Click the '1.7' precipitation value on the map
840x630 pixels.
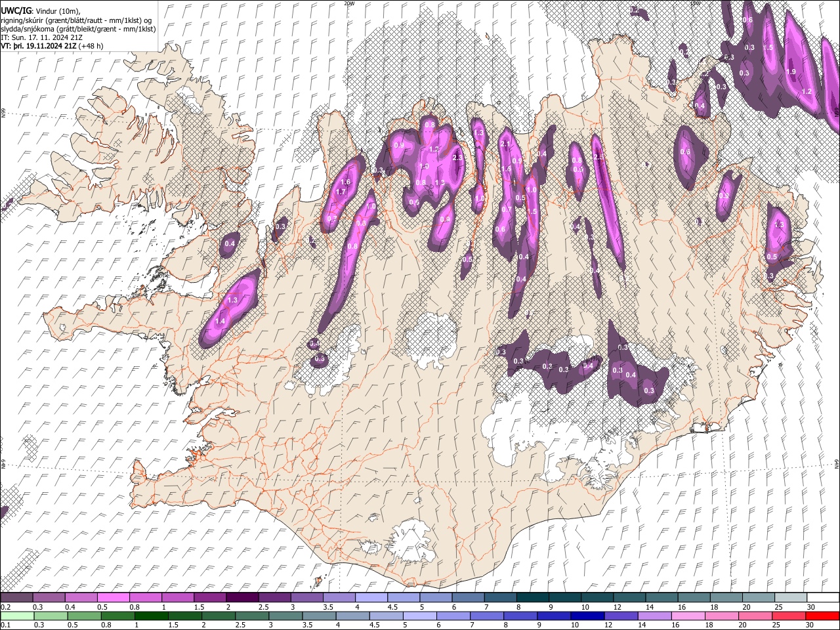(341, 192)
